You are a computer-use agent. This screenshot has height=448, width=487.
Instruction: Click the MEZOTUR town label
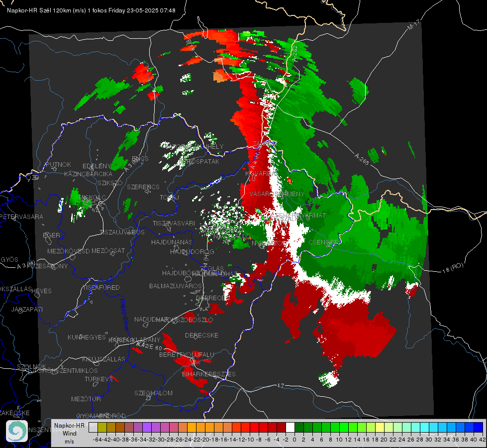click(x=86, y=399)
